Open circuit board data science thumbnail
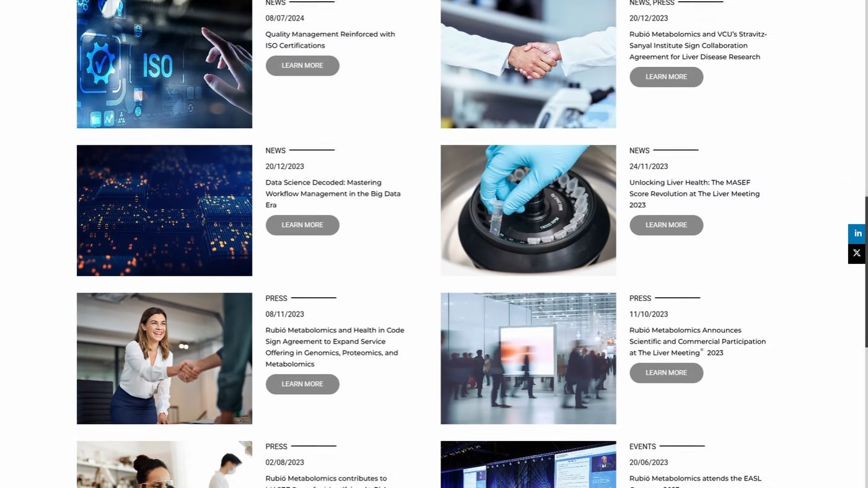The image size is (868, 488). (x=164, y=211)
